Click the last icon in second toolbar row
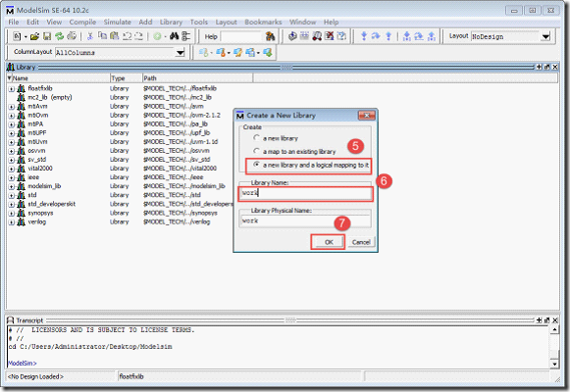 pyautogui.click(x=268, y=53)
